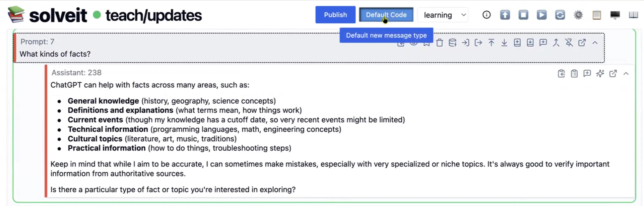Viewport: 644px width, 206px height.
Task: Click the monitor icon in top toolbar
Action: tap(615, 15)
